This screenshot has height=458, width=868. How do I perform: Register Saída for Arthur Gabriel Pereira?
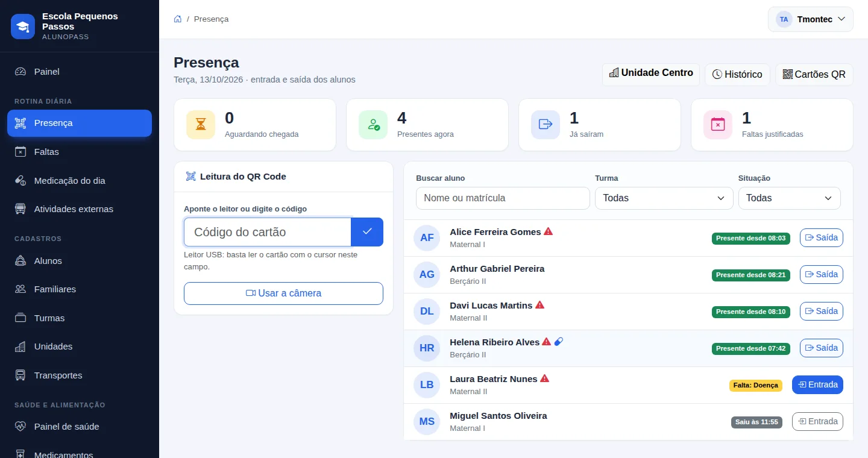[x=822, y=275]
